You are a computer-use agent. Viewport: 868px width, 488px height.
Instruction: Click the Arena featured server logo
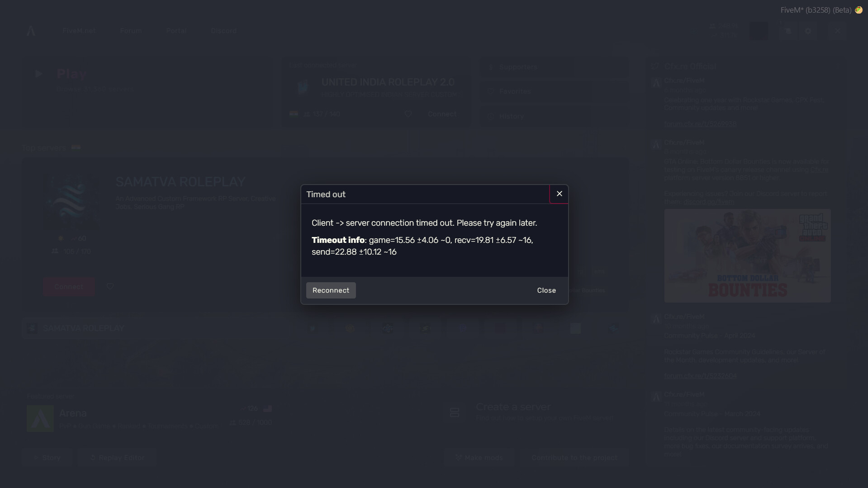click(x=40, y=418)
